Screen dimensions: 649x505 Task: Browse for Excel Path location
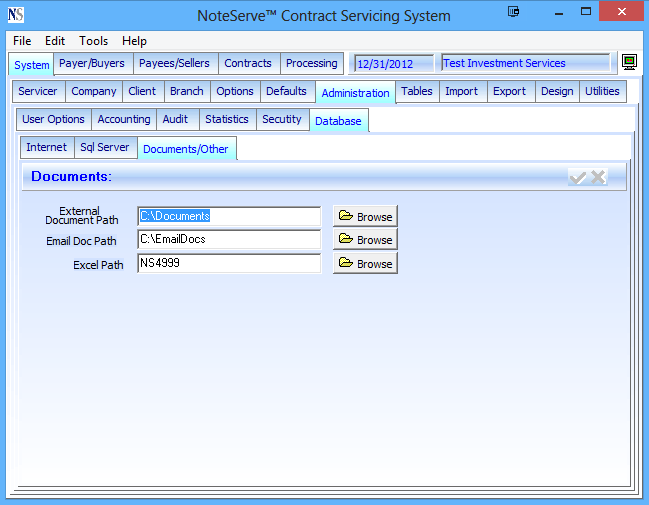click(365, 264)
